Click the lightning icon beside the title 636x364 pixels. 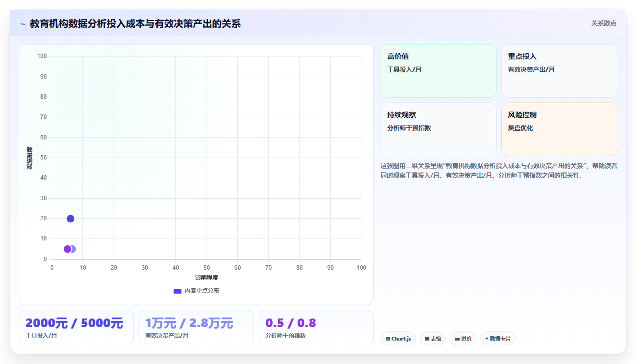23,23
